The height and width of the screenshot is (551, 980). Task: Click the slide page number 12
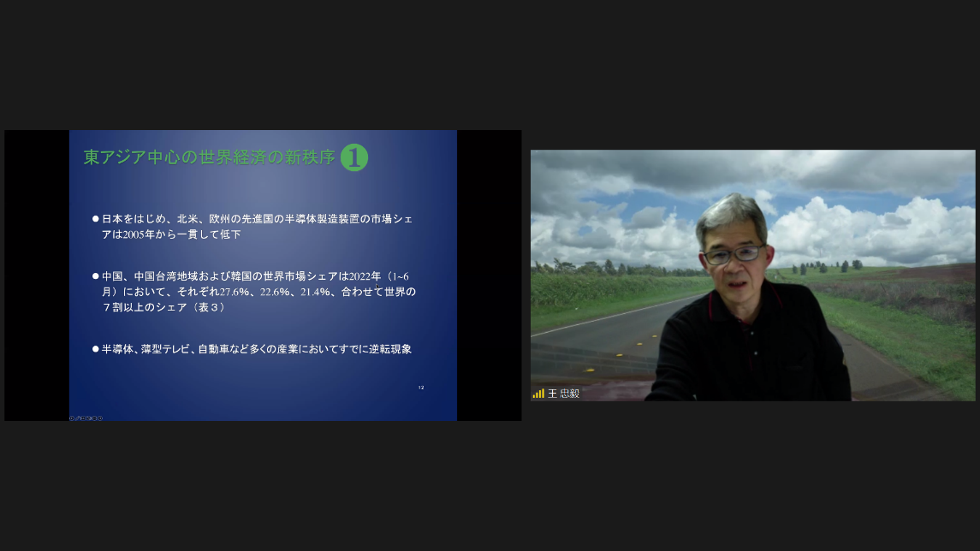tap(420, 388)
